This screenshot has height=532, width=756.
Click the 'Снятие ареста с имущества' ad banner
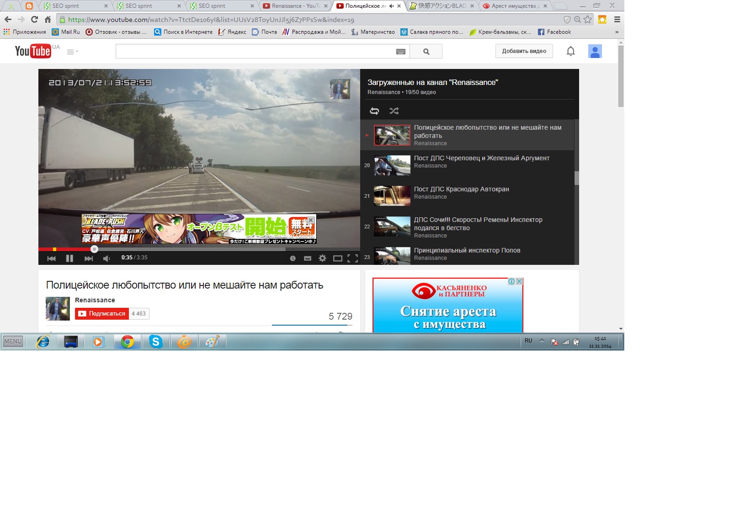point(448,306)
